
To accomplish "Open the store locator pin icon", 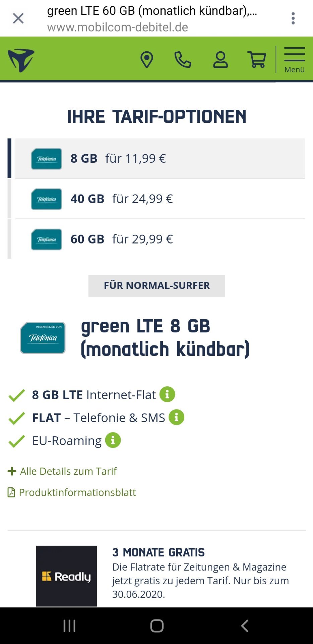I will click(146, 60).
